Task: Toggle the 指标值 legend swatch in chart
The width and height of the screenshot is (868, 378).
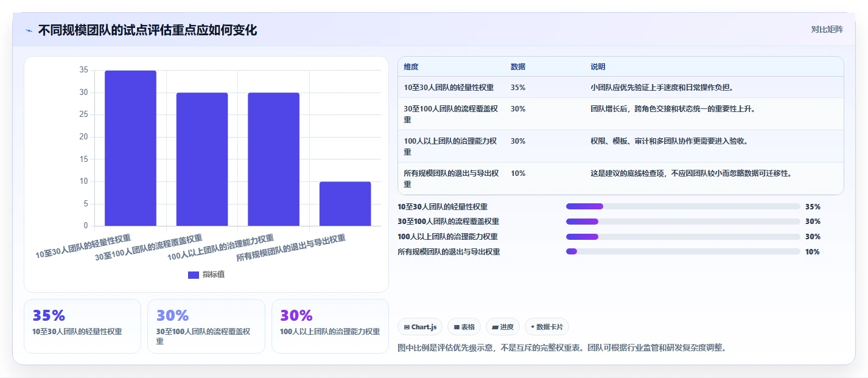Action: coord(194,275)
